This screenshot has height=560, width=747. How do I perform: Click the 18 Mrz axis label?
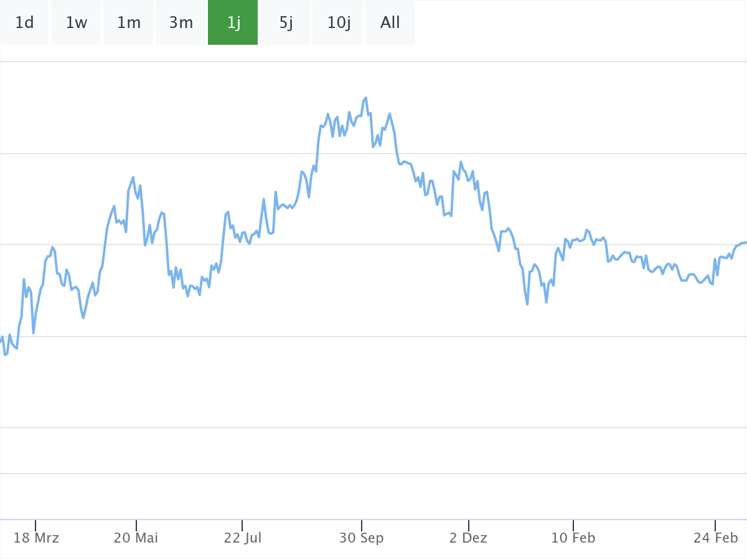click(x=36, y=538)
